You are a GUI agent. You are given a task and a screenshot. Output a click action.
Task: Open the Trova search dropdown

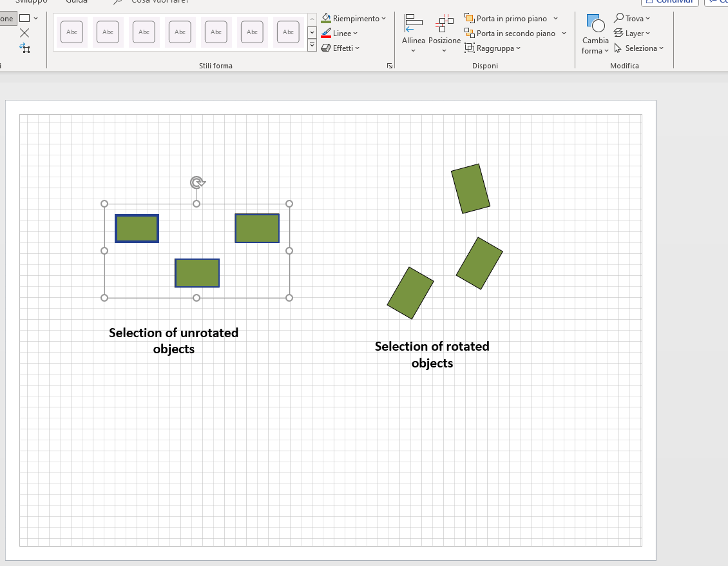(x=632, y=19)
